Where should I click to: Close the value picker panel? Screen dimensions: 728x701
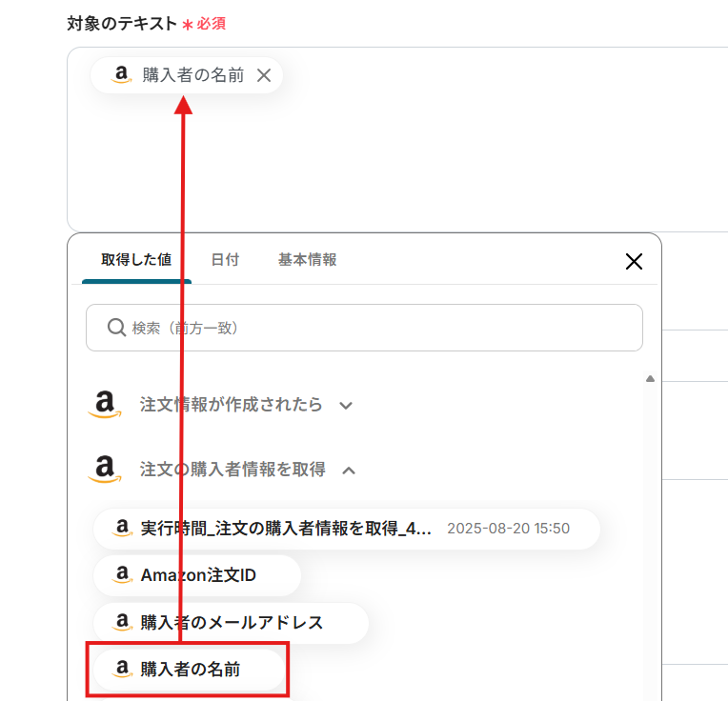tap(634, 262)
